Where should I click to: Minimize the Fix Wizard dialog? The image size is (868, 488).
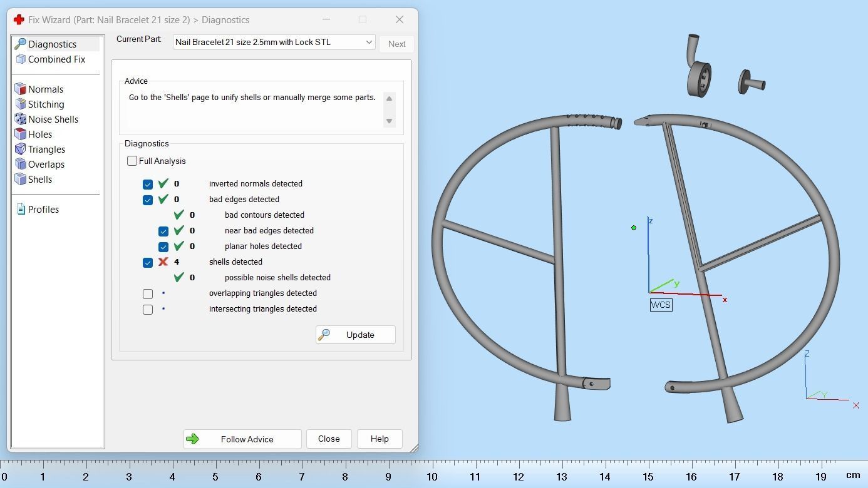tap(326, 19)
